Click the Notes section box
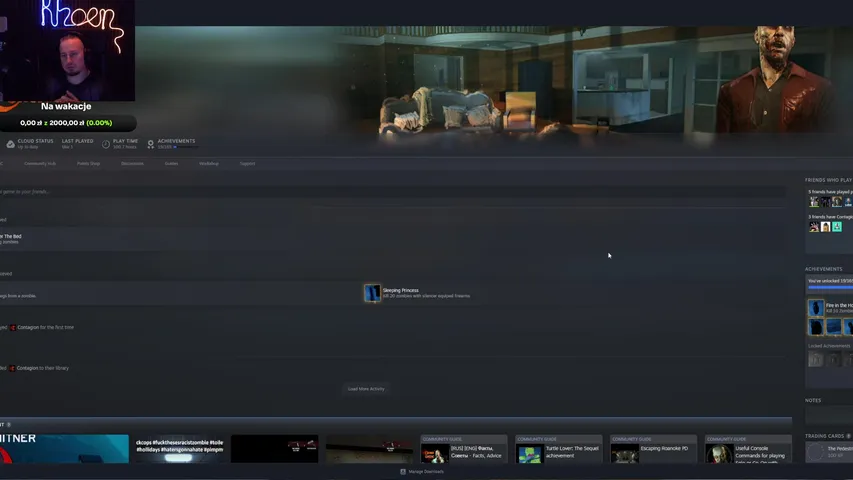Image resolution: width=853 pixels, height=480 pixels. pos(829,415)
